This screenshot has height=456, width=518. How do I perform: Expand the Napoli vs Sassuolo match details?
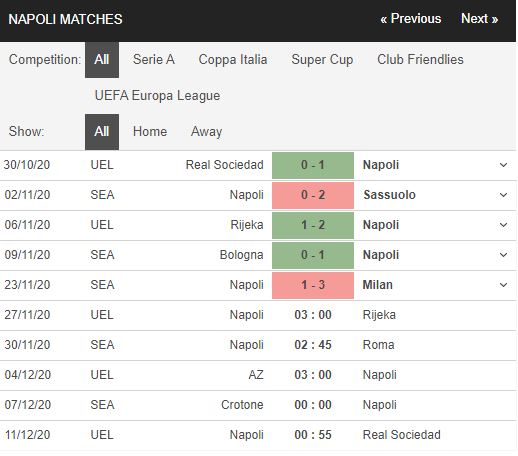tap(503, 195)
